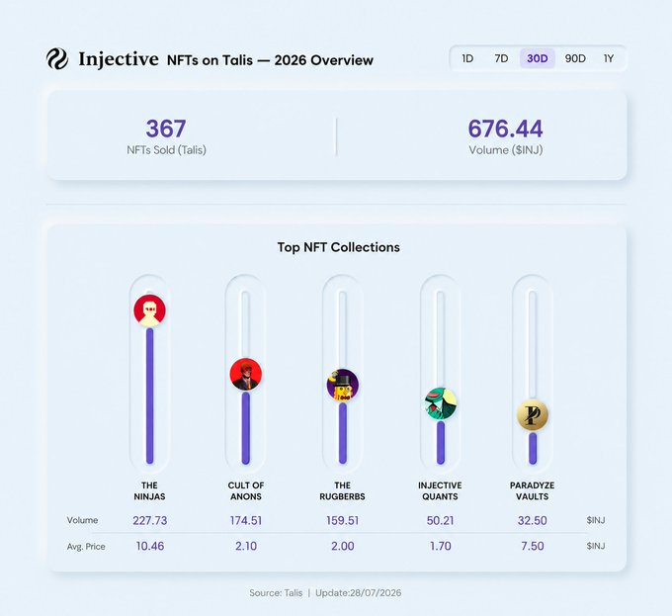Click 'INJECTIVE QUANTS' collection name

click(x=440, y=490)
